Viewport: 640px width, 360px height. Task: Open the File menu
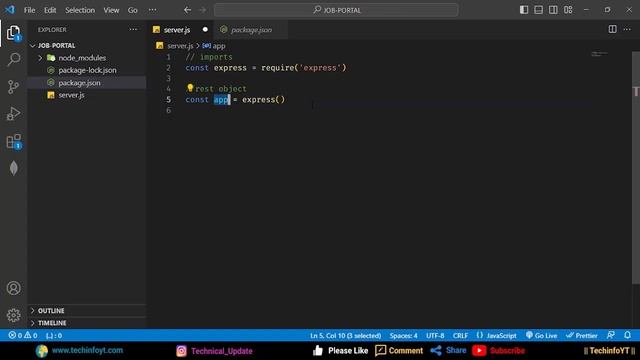click(29, 10)
